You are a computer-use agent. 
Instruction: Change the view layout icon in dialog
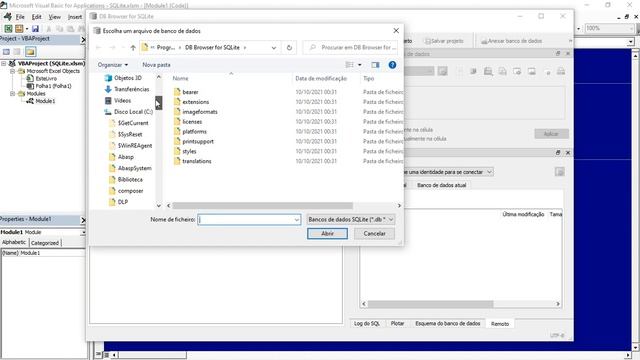pyautogui.click(x=350, y=65)
